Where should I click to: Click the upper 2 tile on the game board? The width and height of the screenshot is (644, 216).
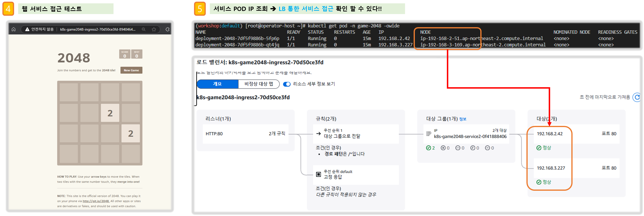coord(110,113)
